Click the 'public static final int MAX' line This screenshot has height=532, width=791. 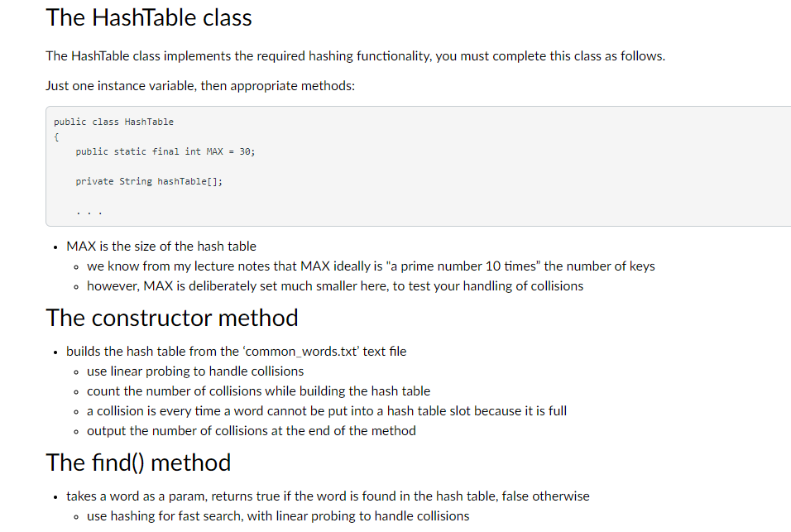[165, 151]
